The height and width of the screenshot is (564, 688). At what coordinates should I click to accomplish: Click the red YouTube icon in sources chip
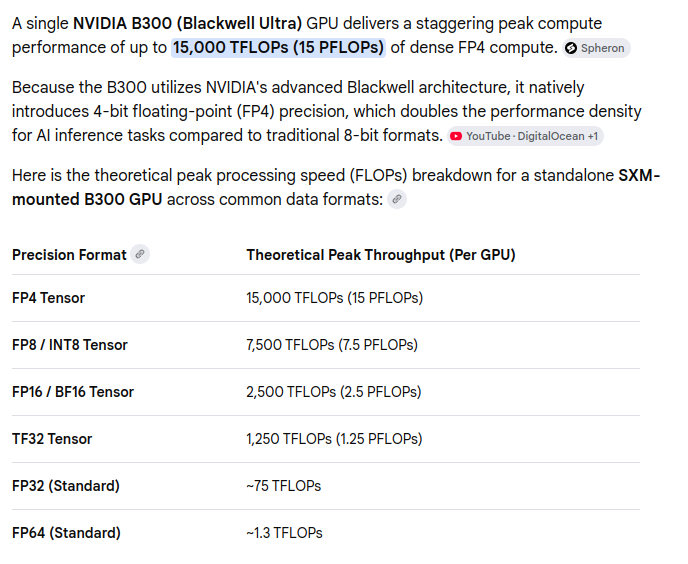(x=456, y=137)
